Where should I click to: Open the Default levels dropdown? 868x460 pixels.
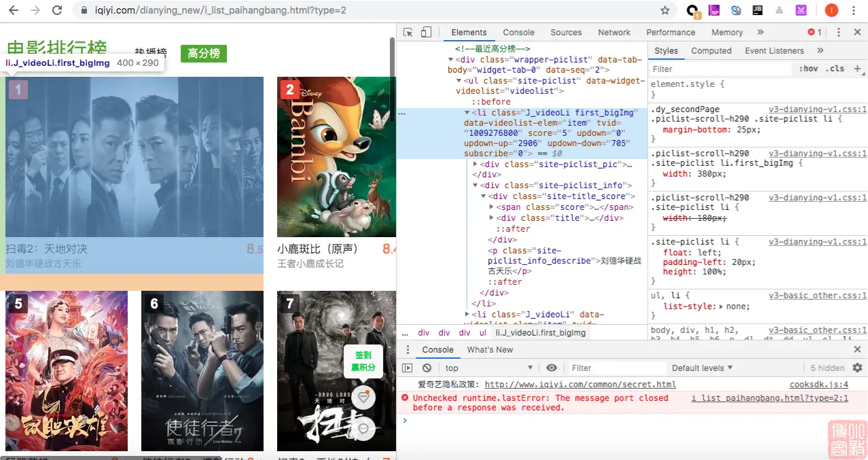tap(702, 368)
